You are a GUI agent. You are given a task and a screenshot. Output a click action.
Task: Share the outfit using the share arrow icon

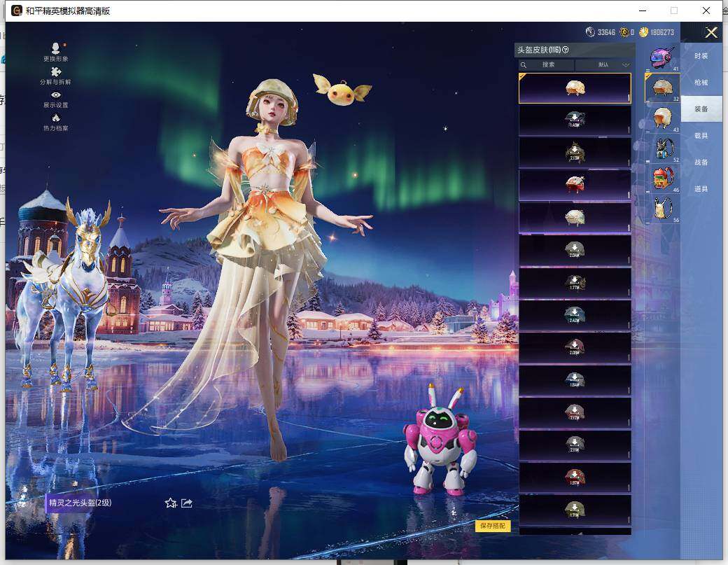coord(187,503)
